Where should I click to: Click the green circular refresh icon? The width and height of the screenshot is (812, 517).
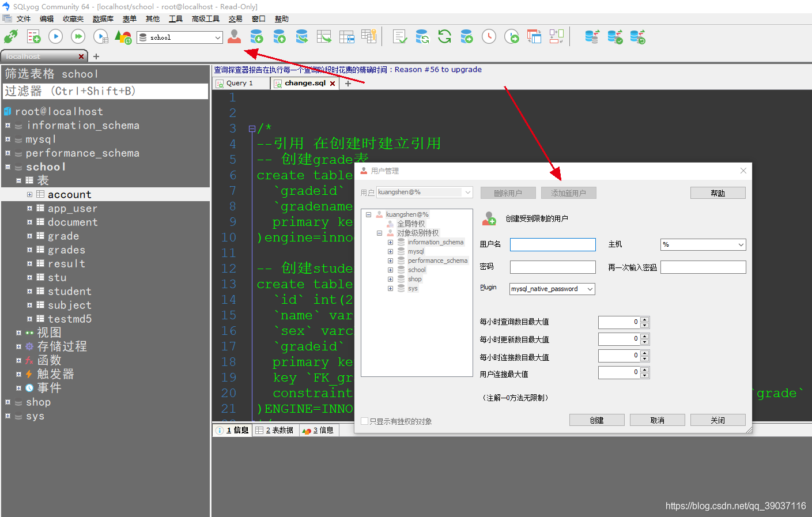pyautogui.click(x=444, y=37)
